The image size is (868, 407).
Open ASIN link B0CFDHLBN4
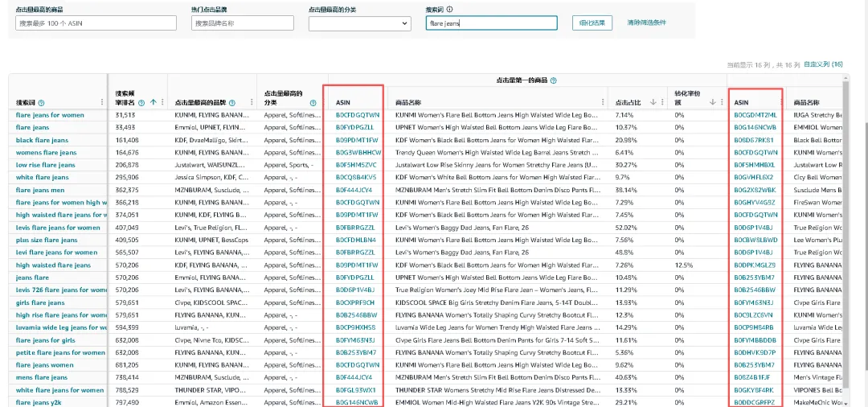pyautogui.click(x=356, y=240)
